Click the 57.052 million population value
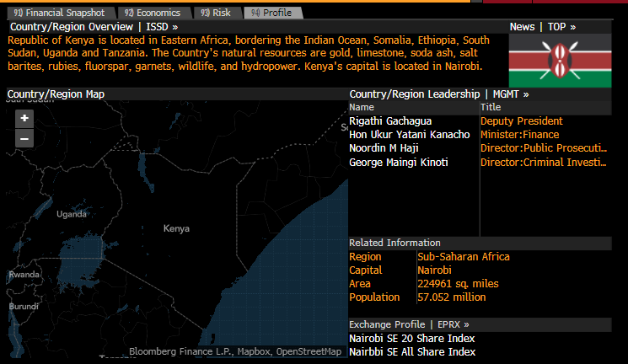This screenshot has height=364, width=628. pyautogui.click(x=452, y=297)
